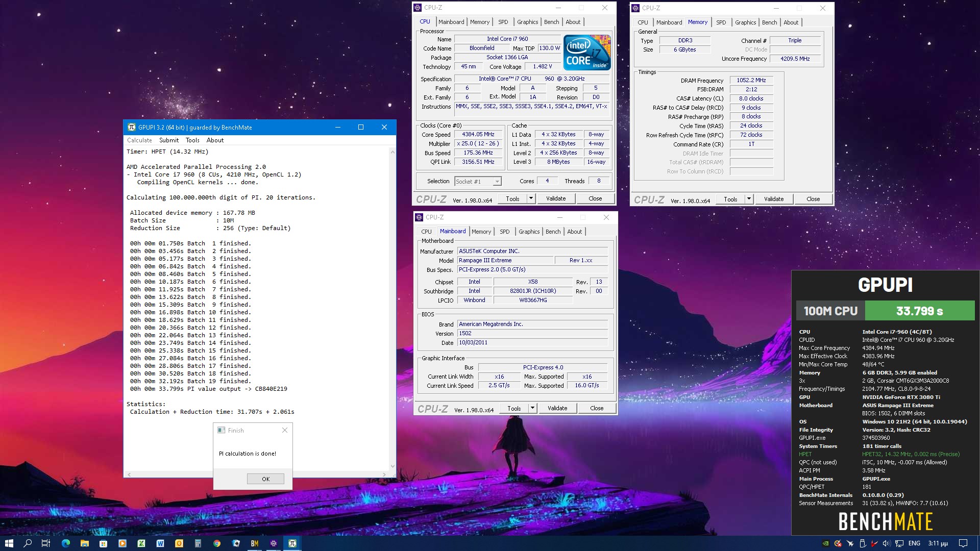Screen dimensions: 980x551
Task: Open Tools dropdown arrow in CPU-Z Mainboard window
Action: 532,408
